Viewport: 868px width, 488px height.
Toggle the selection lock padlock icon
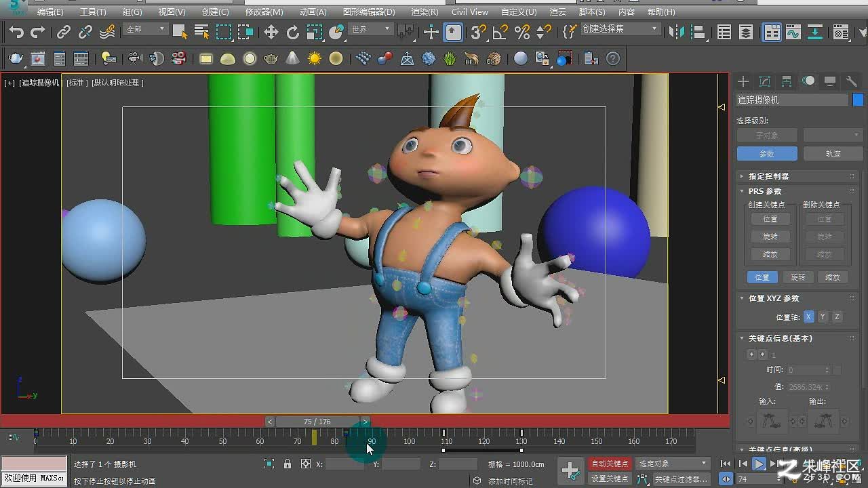click(288, 464)
